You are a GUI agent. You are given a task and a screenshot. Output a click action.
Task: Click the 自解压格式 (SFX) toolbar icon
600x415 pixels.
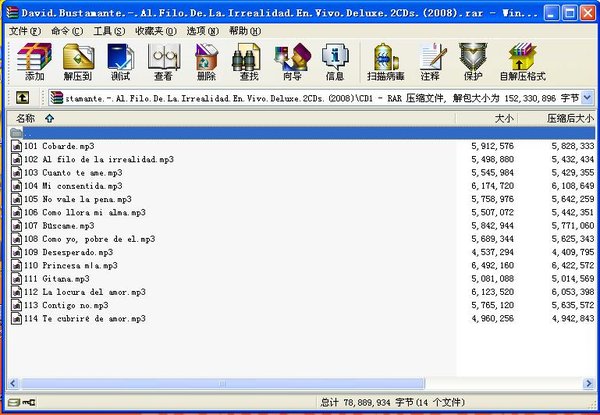tap(522, 62)
